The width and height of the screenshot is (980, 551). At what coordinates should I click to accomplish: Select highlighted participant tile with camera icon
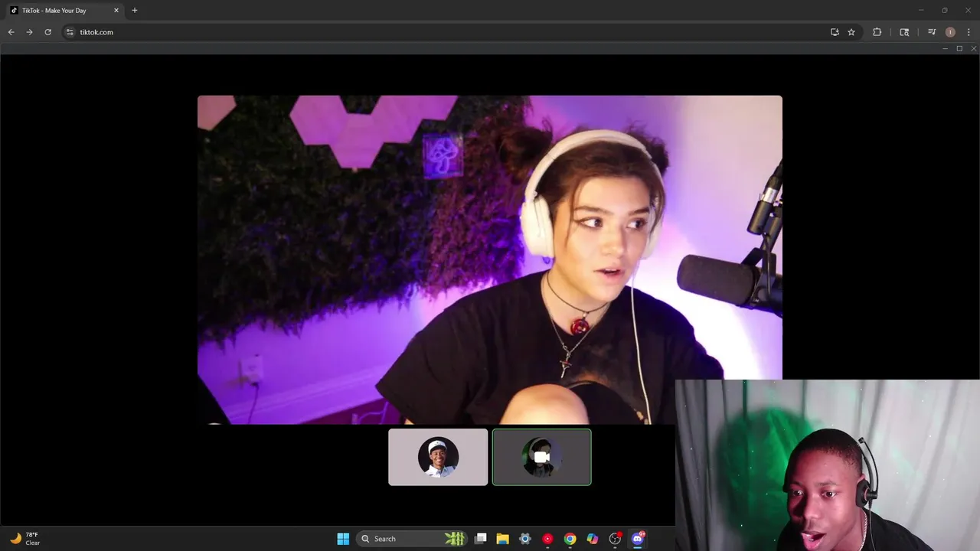pos(542,457)
